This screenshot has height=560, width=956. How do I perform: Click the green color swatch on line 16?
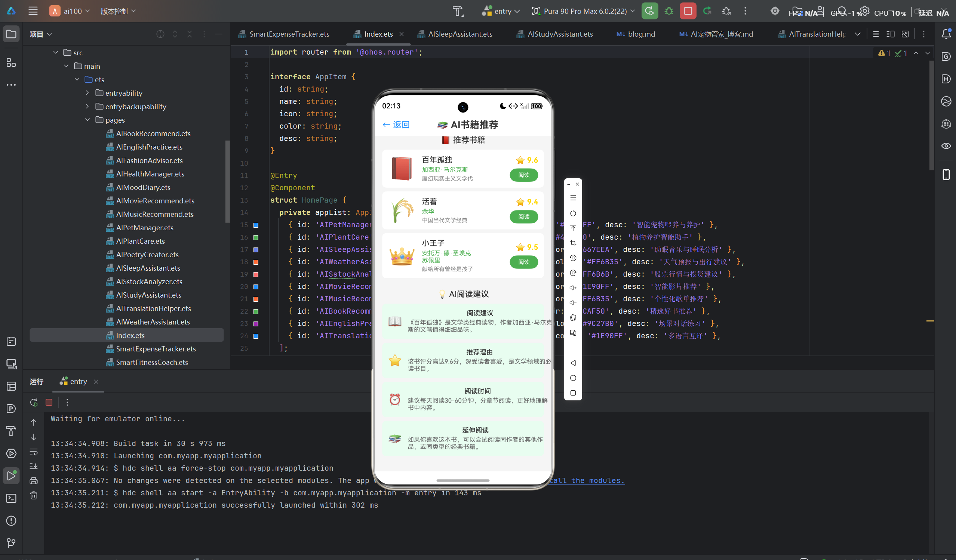(x=256, y=237)
